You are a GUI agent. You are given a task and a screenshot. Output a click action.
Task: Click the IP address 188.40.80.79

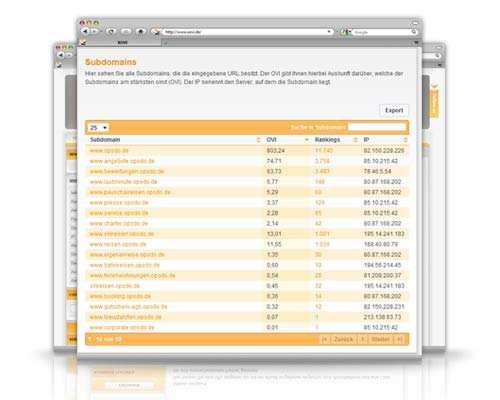click(381, 244)
